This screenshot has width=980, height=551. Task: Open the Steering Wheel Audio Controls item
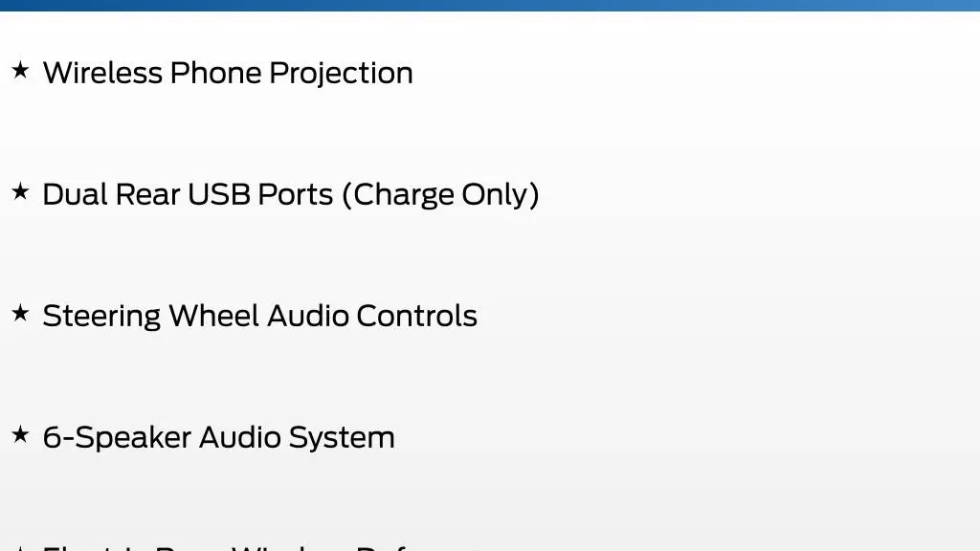click(259, 316)
